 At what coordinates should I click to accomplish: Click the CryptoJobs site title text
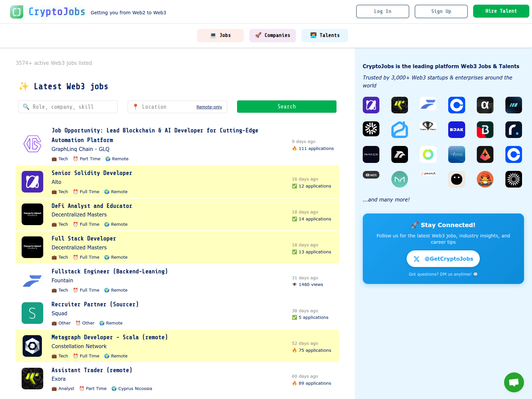point(57,12)
